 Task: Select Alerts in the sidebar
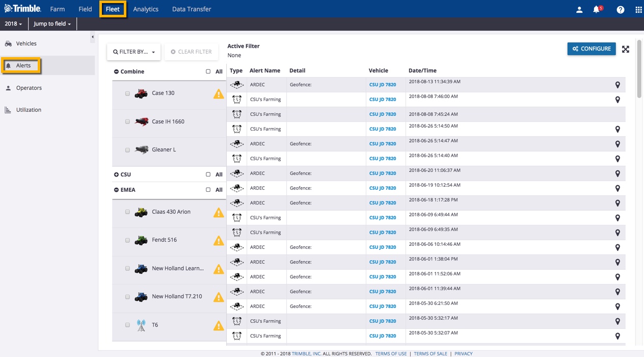47,66
